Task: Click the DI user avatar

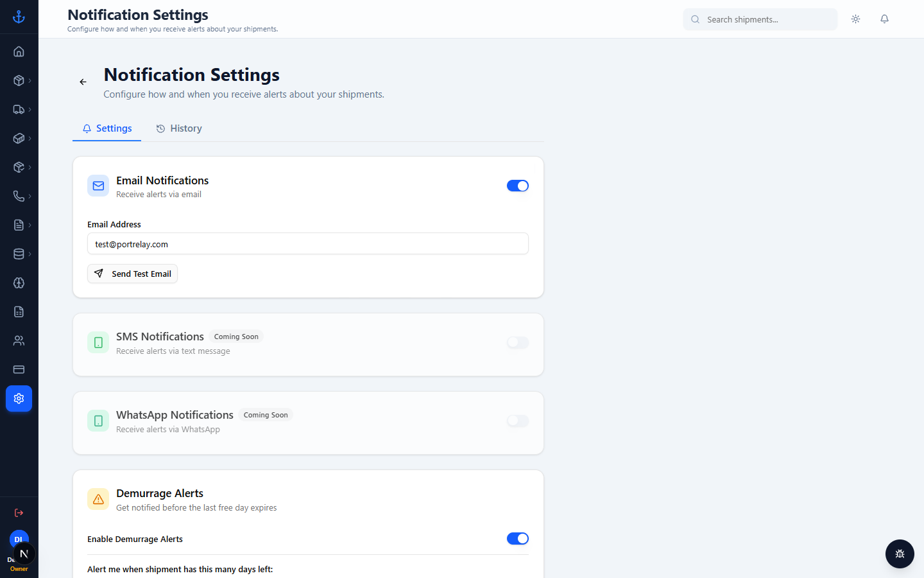Action: [x=19, y=539]
